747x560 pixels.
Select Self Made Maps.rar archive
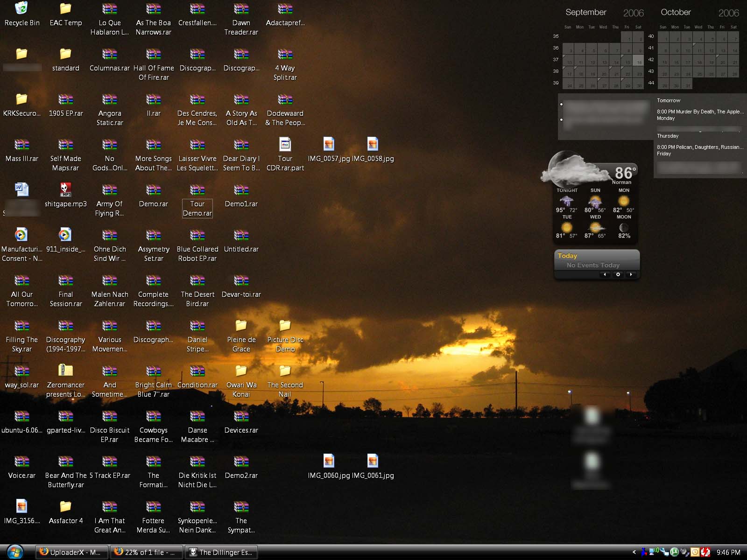[x=65, y=154]
